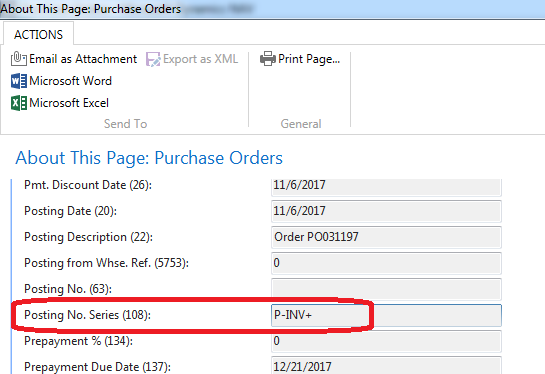Click the Microsoft Word icon

[19, 81]
